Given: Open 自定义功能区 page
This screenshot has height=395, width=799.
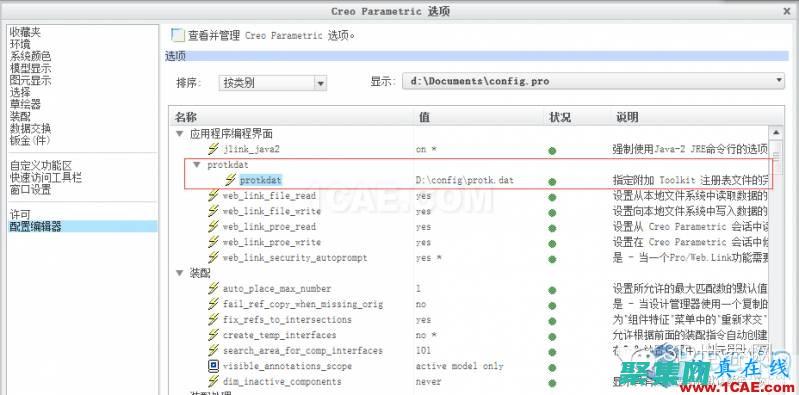Looking at the screenshot, I should tap(41, 166).
